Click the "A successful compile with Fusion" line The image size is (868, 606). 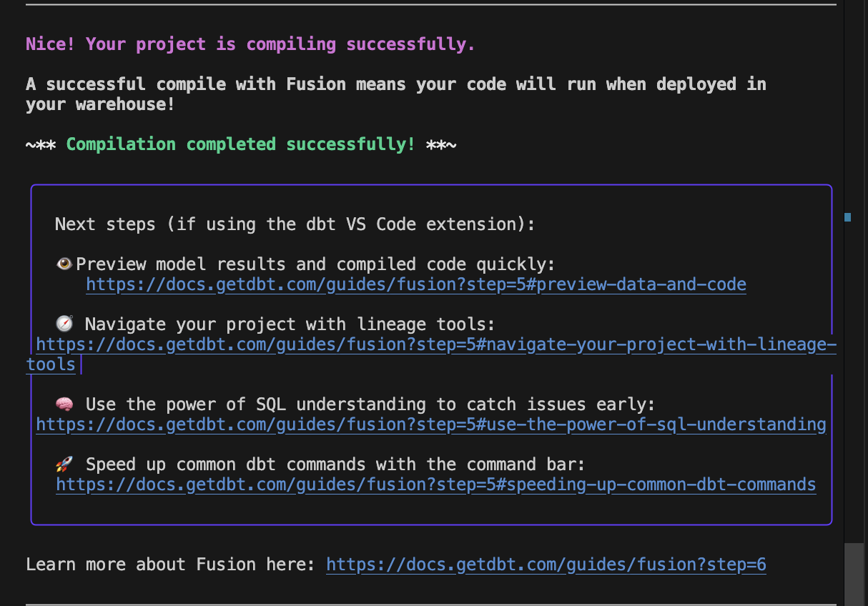[x=395, y=84]
